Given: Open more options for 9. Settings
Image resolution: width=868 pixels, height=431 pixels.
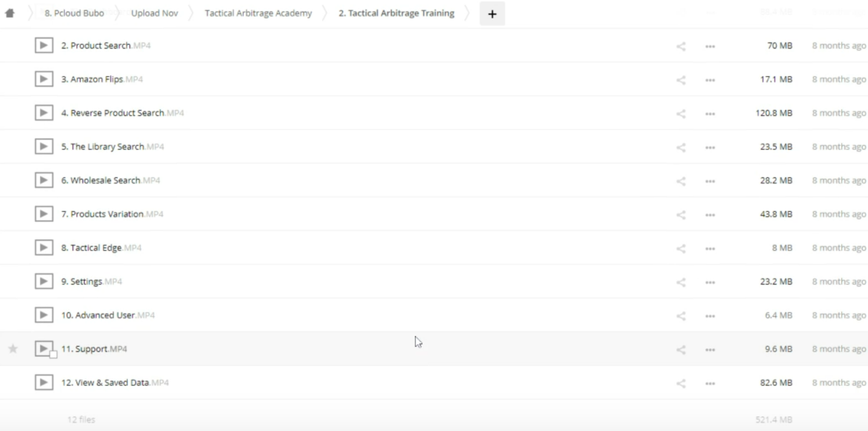Looking at the screenshot, I should click(x=710, y=282).
